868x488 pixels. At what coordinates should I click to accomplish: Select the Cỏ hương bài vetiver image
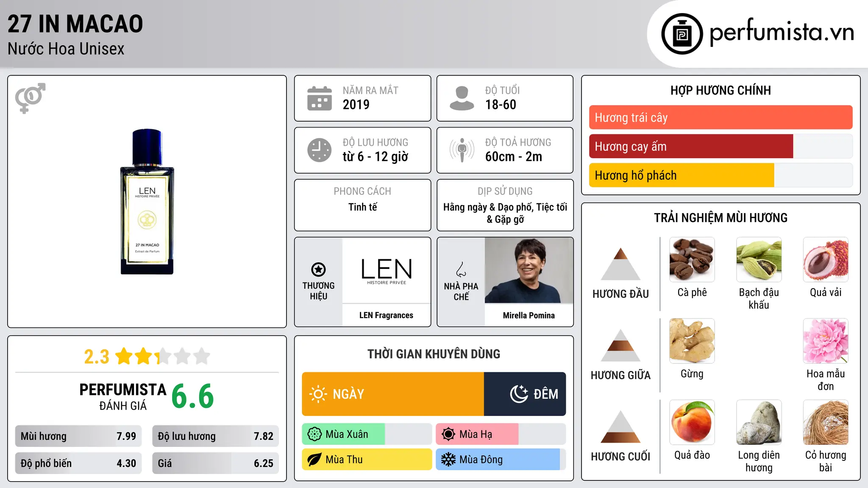826,422
